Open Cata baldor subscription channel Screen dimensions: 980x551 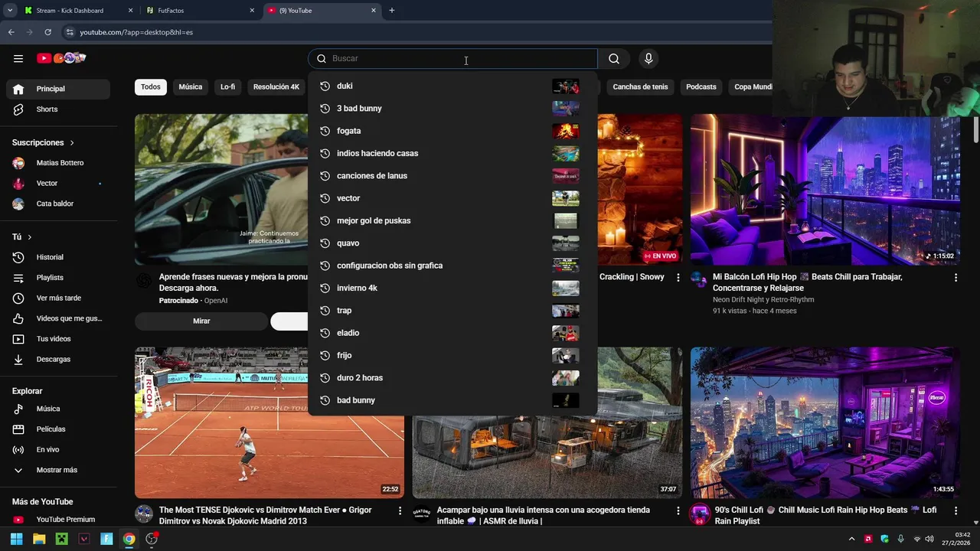(x=58, y=204)
